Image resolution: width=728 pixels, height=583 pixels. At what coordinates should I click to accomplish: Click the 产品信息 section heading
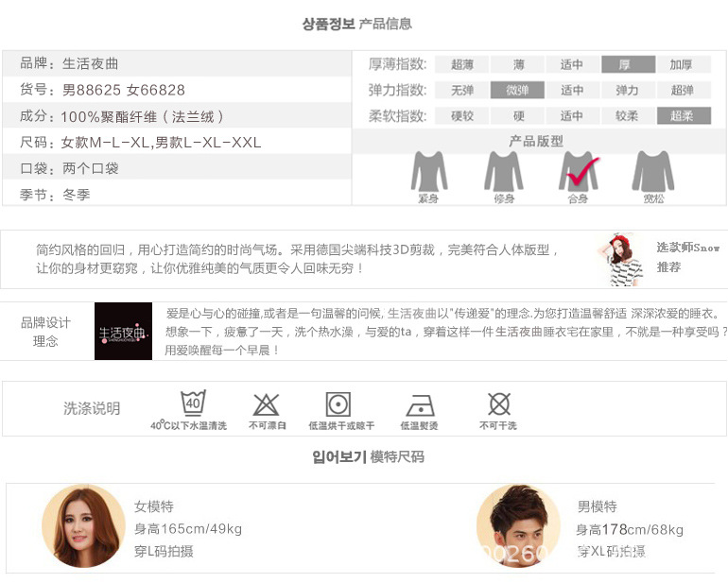[386, 24]
